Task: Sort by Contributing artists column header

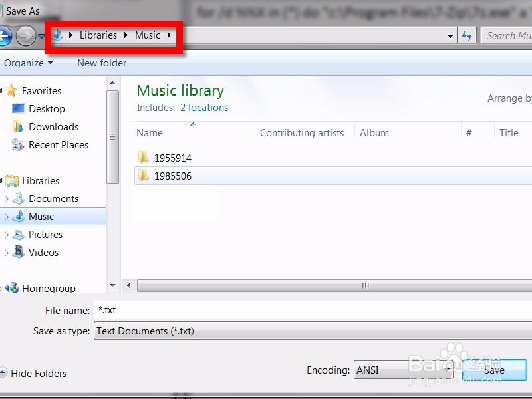Action: click(x=302, y=133)
